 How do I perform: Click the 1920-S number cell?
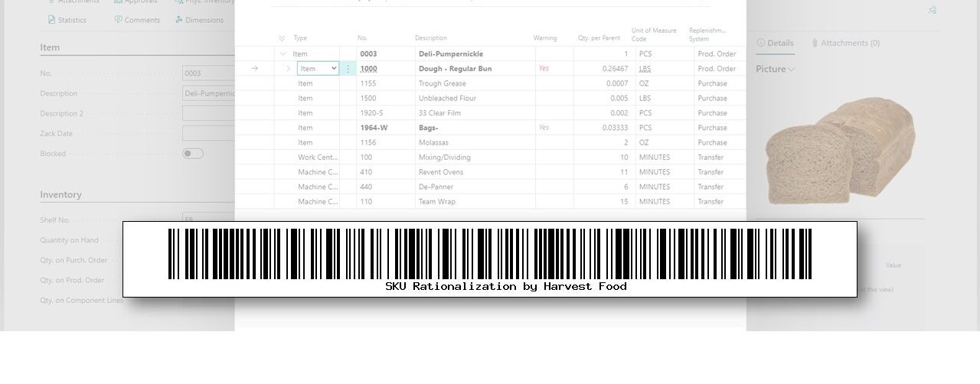(386, 113)
